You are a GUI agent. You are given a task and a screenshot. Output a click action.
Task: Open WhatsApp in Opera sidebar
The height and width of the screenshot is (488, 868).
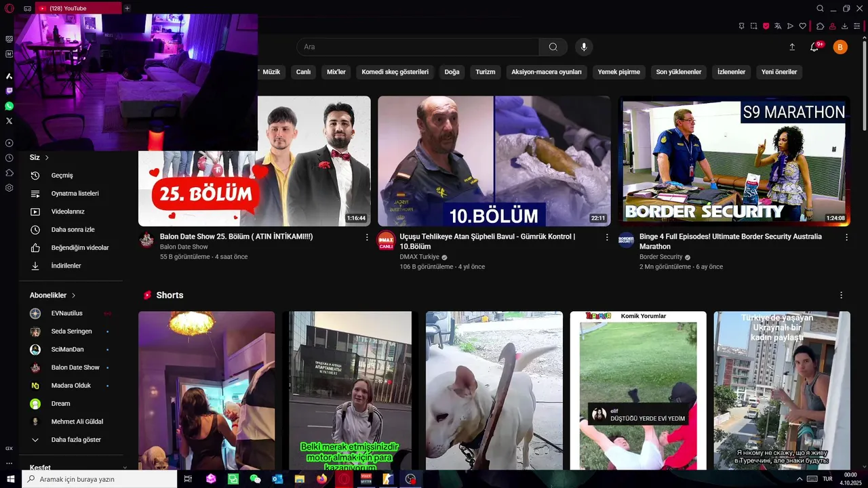click(x=9, y=106)
